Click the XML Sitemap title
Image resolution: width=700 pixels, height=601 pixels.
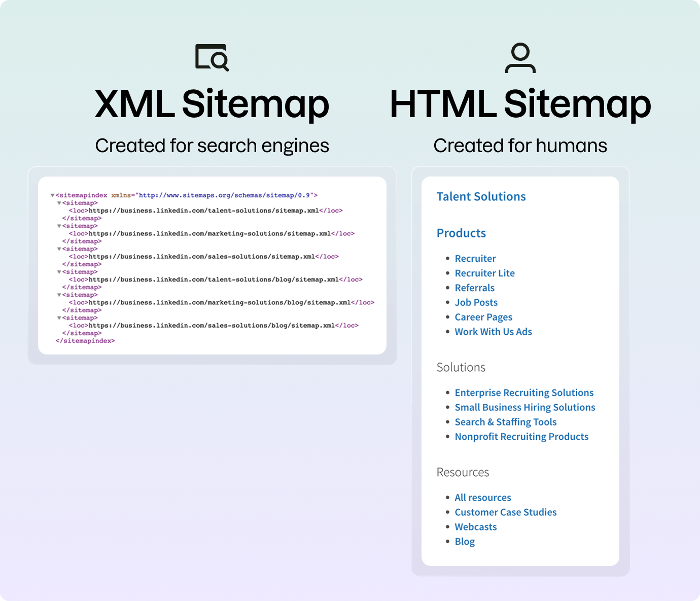[212, 104]
